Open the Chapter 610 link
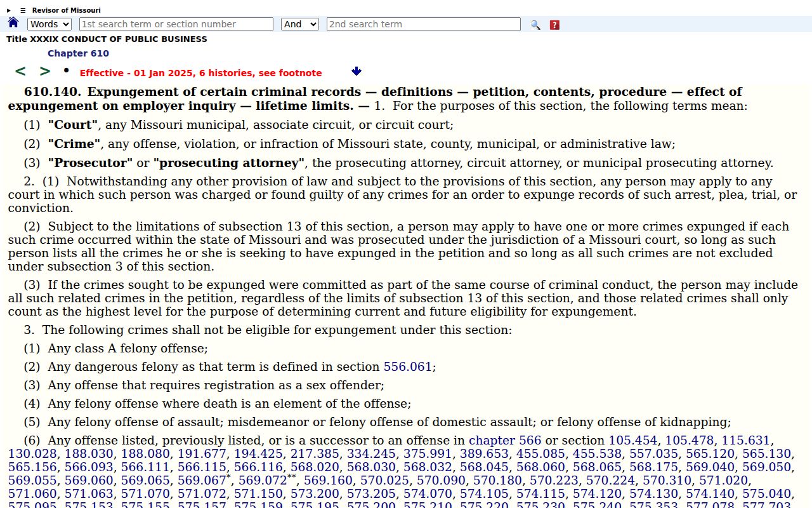812x508 pixels. click(78, 53)
